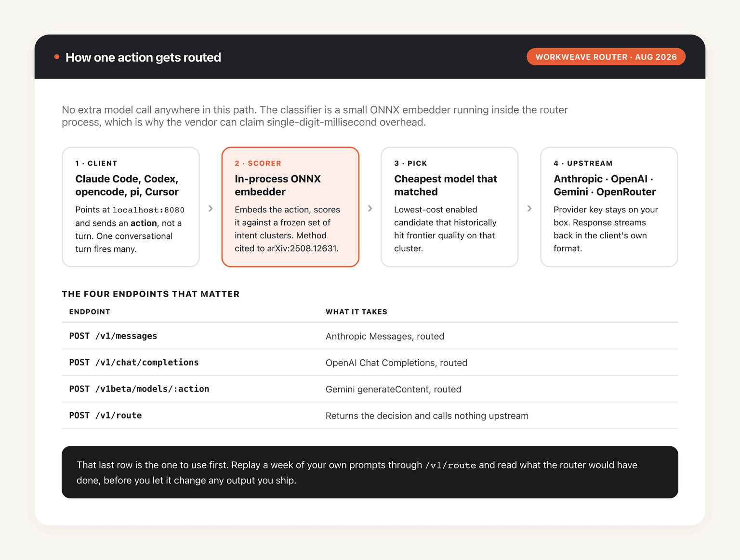Click 'Claude Code, Codex, opencode, pi, Cursor' heading
Screen dimensions: 740x560
pos(127,185)
